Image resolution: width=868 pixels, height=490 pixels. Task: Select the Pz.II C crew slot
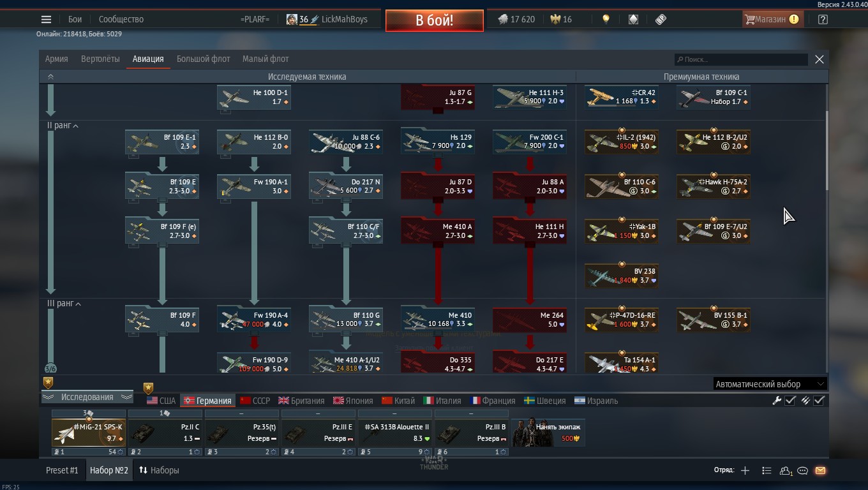[x=165, y=433]
